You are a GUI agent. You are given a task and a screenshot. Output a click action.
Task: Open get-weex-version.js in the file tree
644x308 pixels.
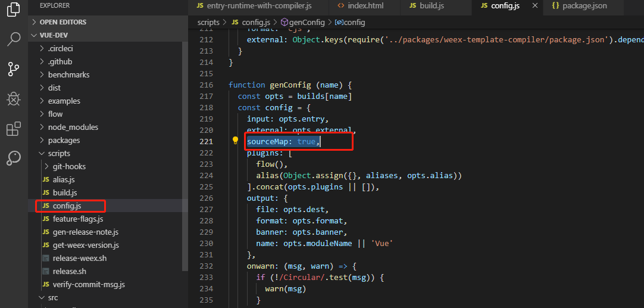pos(86,245)
